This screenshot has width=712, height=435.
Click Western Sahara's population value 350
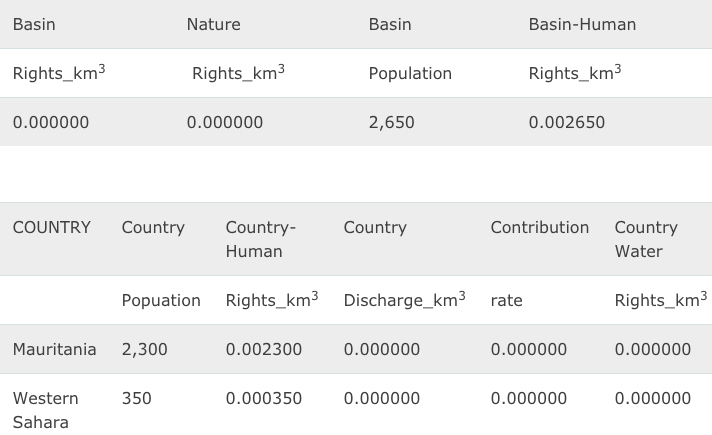click(x=136, y=398)
